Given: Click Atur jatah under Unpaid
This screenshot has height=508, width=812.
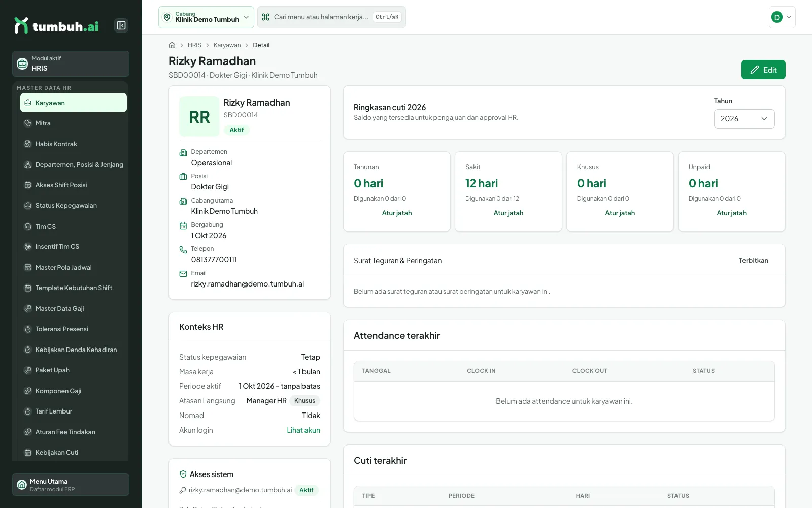Looking at the screenshot, I should coord(731,213).
